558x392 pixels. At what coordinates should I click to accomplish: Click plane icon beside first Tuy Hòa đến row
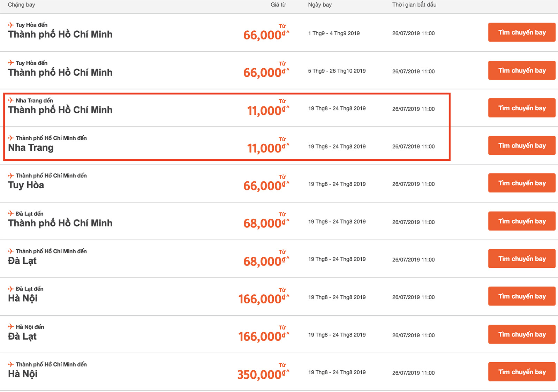[11, 25]
